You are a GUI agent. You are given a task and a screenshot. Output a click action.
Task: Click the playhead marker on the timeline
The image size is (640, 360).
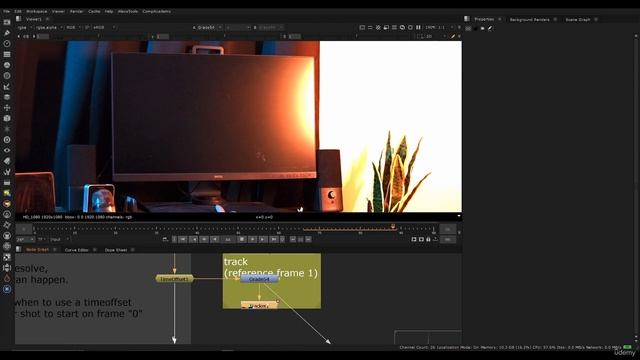[x=393, y=227]
